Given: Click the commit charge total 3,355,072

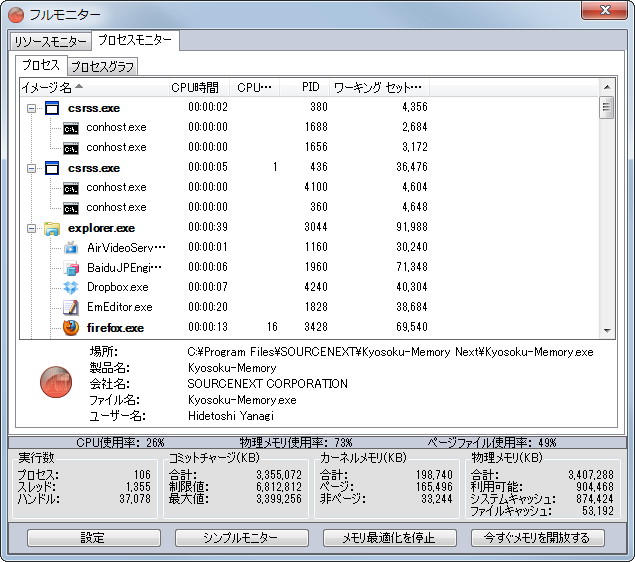Looking at the screenshot, I should pyautogui.click(x=279, y=475).
